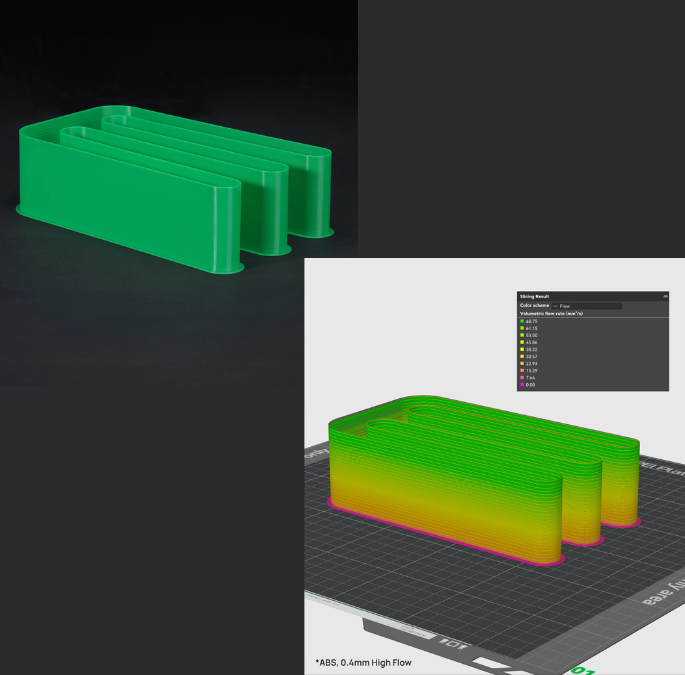Image resolution: width=685 pixels, height=675 pixels.
Task: Click the 68.79 green flow swatch
Action: (522, 321)
